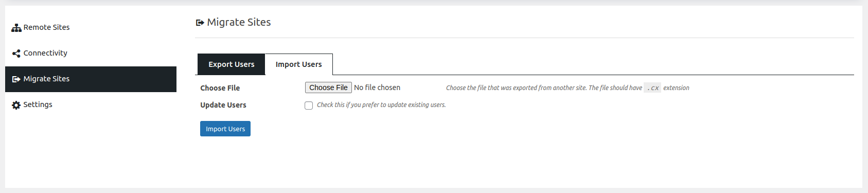Open the Remote Sites menu label

pyautogui.click(x=46, y=27)
